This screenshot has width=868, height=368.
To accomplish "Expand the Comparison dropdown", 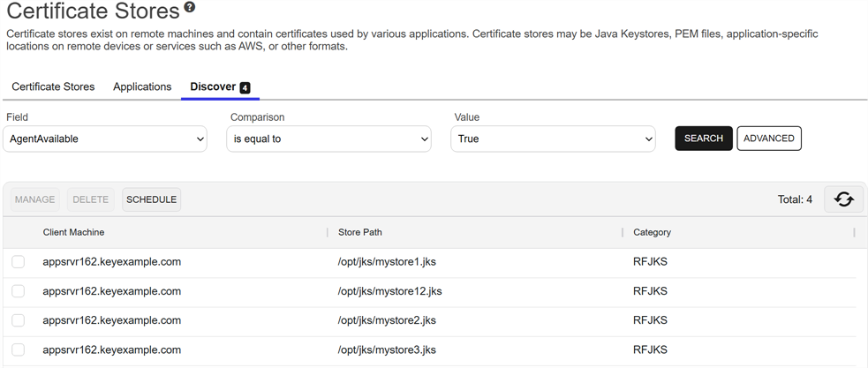I will pyautogui.click(x=328, y=139).
